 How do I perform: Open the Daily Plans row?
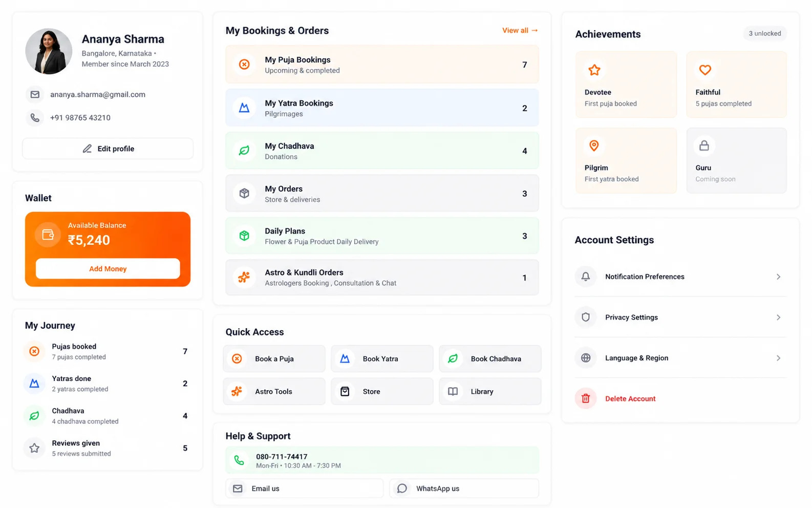[x=382, y=236]
